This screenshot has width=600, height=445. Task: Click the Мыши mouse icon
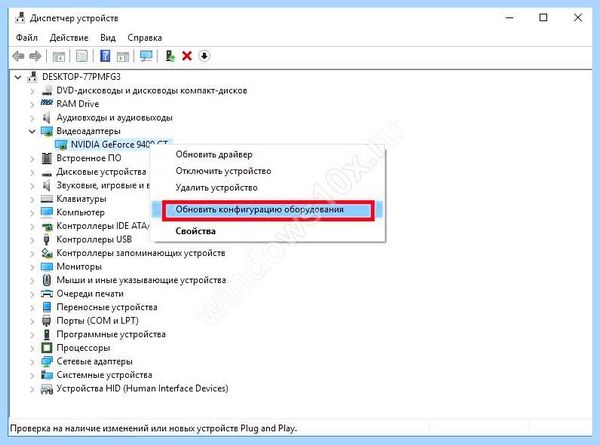pos(47,280)
